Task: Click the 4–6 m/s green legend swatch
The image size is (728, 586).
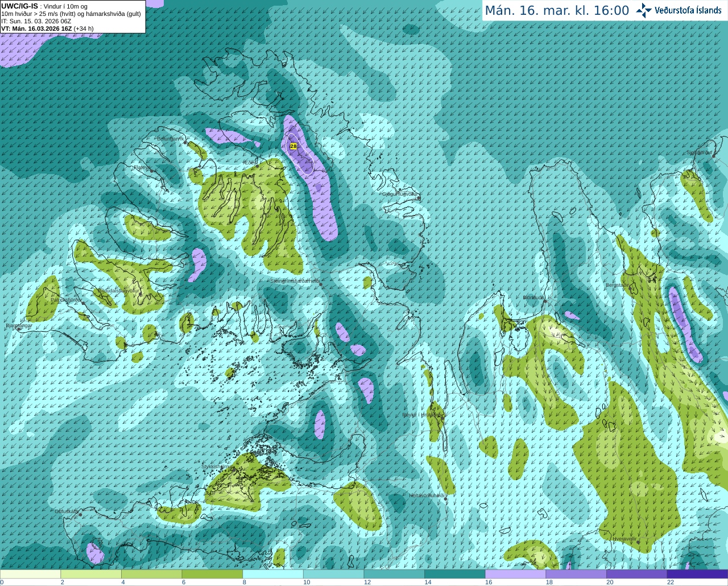Action: pyautogui.click(x=151, y=574)
